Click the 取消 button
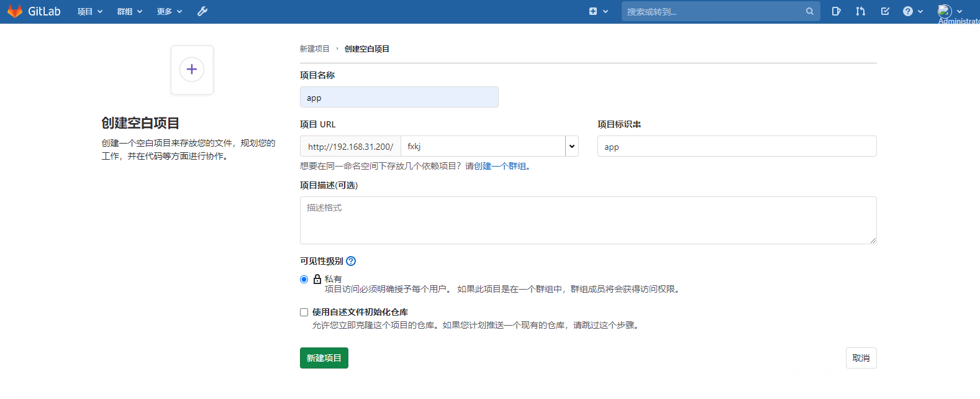The width and height of the screenshot is (980, 399). point(861,358)
